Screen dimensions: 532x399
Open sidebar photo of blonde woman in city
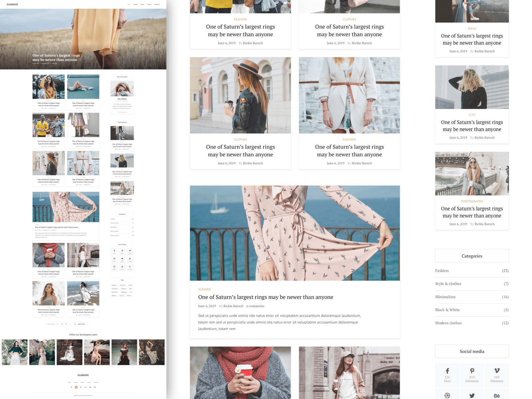tap(472, 87)
